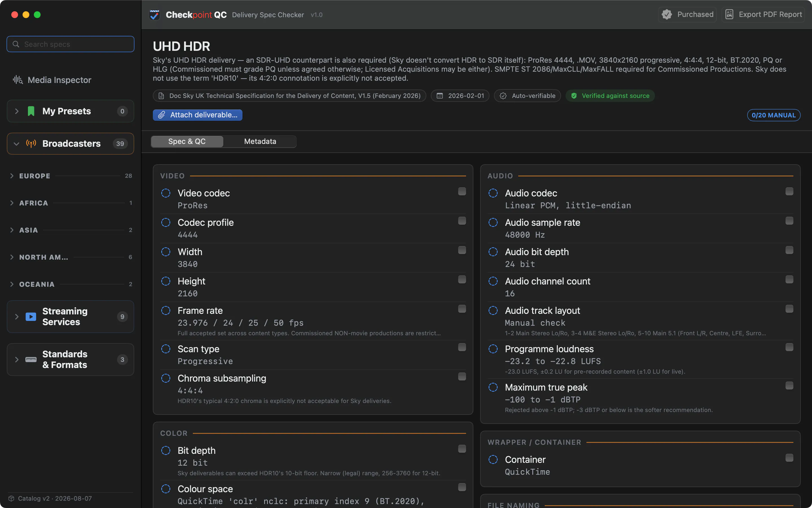The height and width of the screenshot is (508, 812).
Task: Expand the EUROPE region group
Action: coord(12,176)
